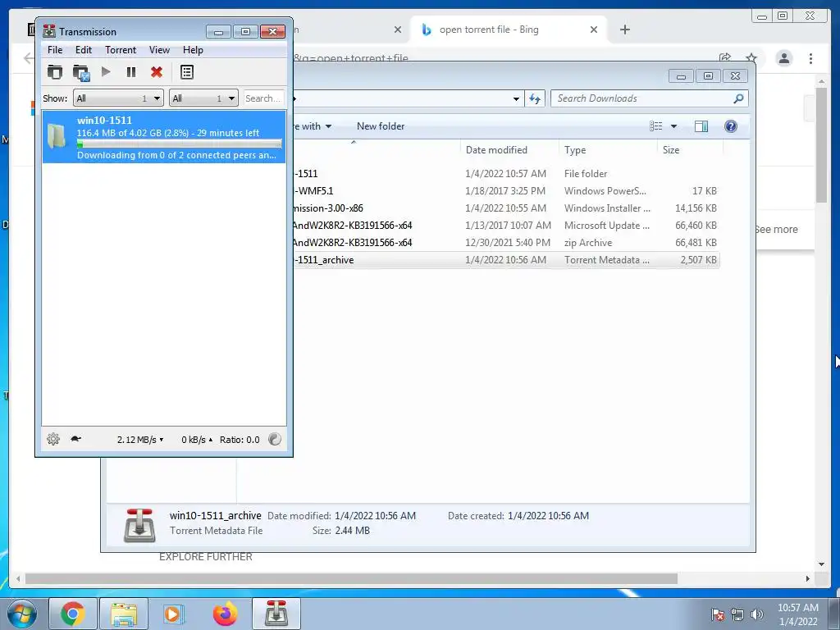
Task: Click Transmission's open URL toolbar icon
Action: tap(81, 72)
